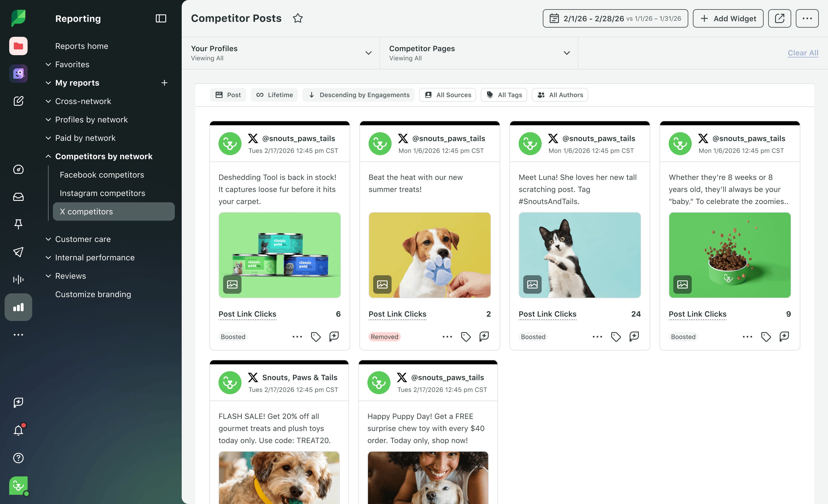Click tag icon on Meet Luna post
This screenshot has height=504, width=828.
[616, 337]
